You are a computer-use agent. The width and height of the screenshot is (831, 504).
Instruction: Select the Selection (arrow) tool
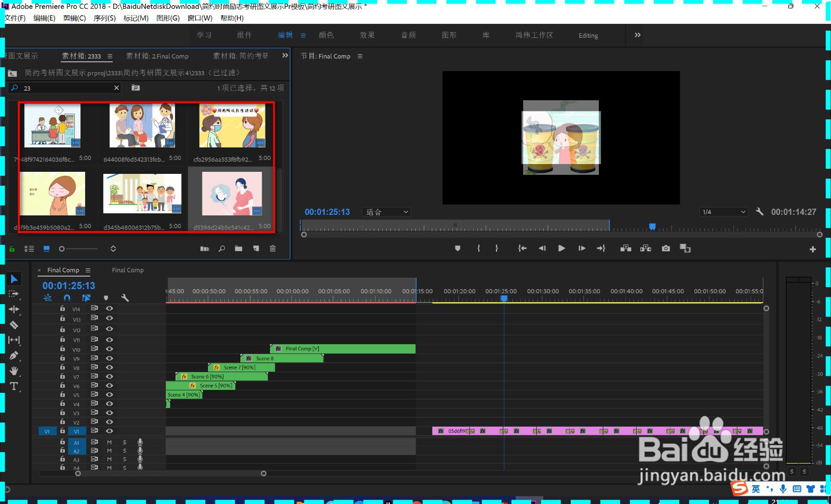tap(14, 279)
